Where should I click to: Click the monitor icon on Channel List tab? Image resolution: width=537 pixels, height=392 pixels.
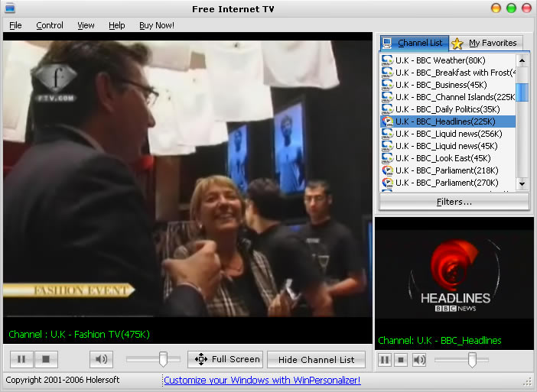coord(387,43)
